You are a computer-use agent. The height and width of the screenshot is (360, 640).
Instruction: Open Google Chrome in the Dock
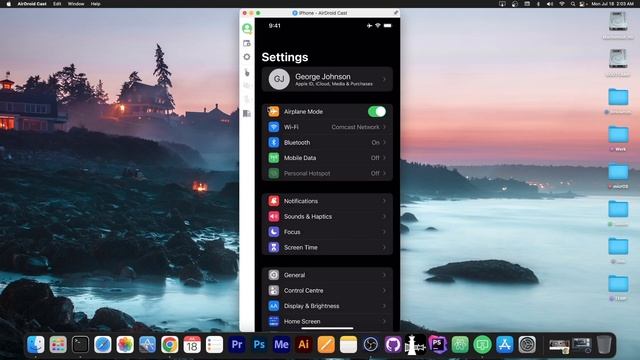[170, 344]
